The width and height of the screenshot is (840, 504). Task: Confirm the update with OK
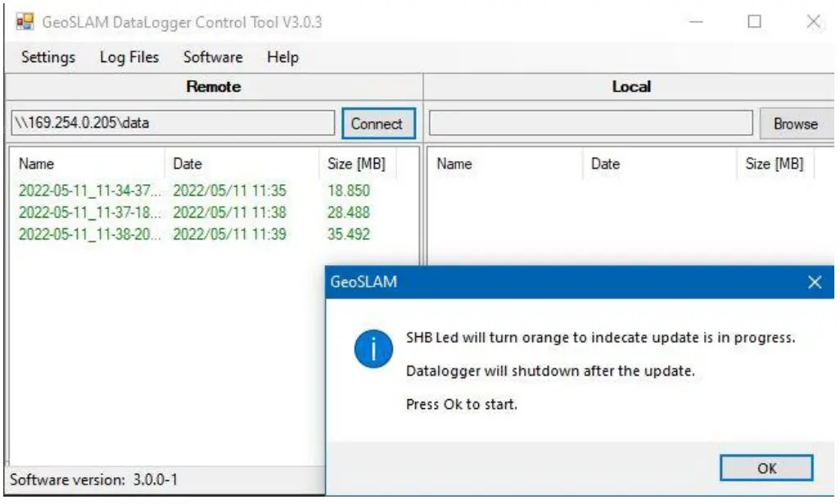pyautogui.click(x=766, y=469)
